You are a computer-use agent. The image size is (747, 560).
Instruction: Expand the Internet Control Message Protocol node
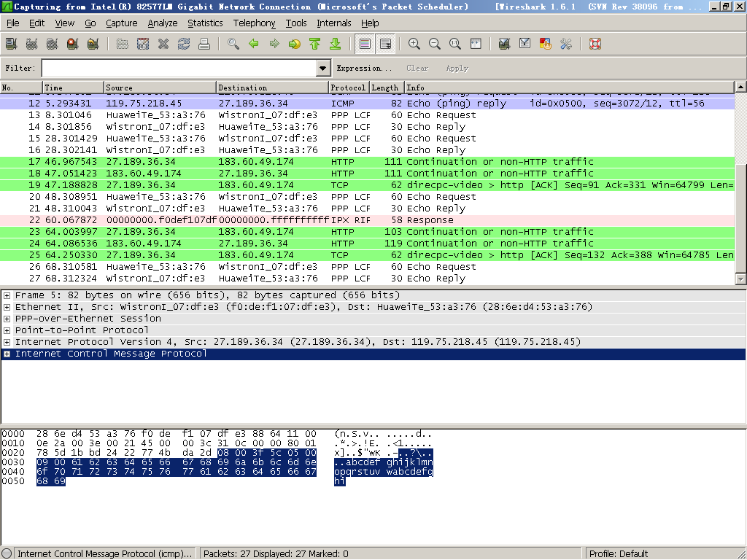(7, 354)
